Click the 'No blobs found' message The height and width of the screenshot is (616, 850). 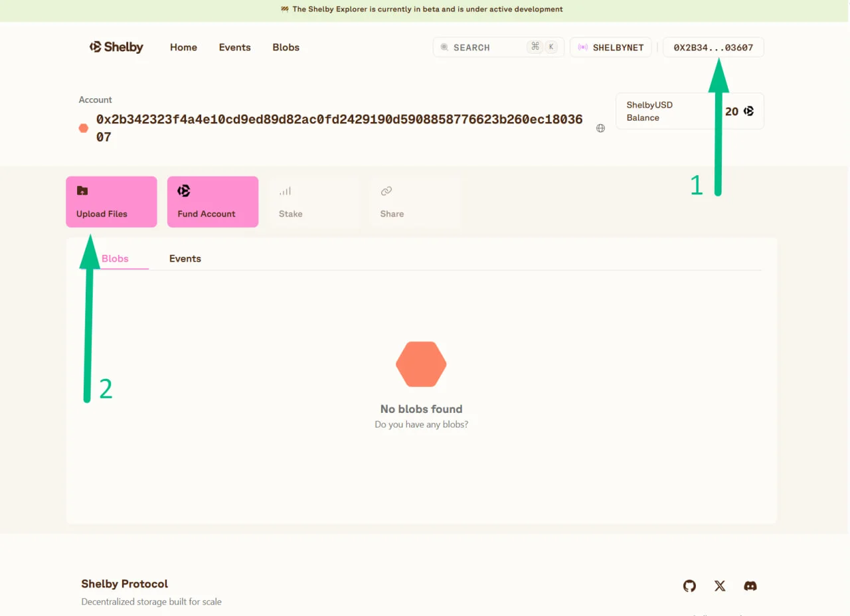(421, 409)
